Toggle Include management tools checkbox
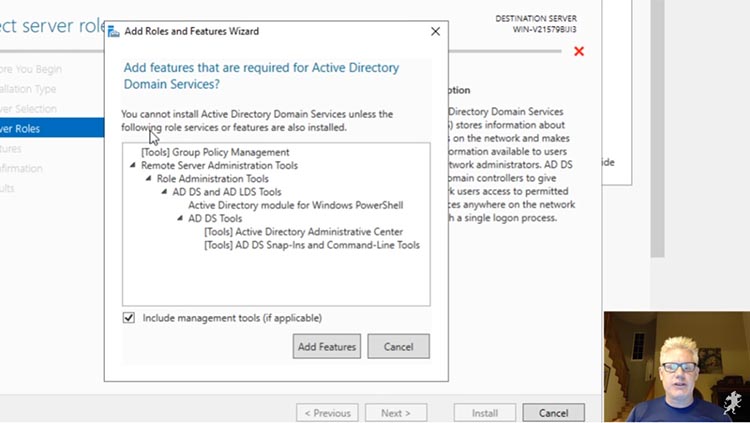The image size is (750, 423). 129,318
